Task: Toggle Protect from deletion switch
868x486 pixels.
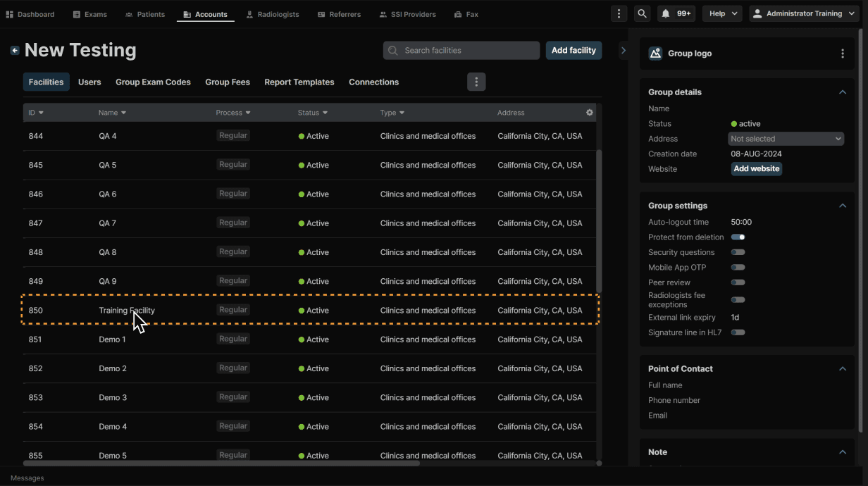Action: (738, 237)
